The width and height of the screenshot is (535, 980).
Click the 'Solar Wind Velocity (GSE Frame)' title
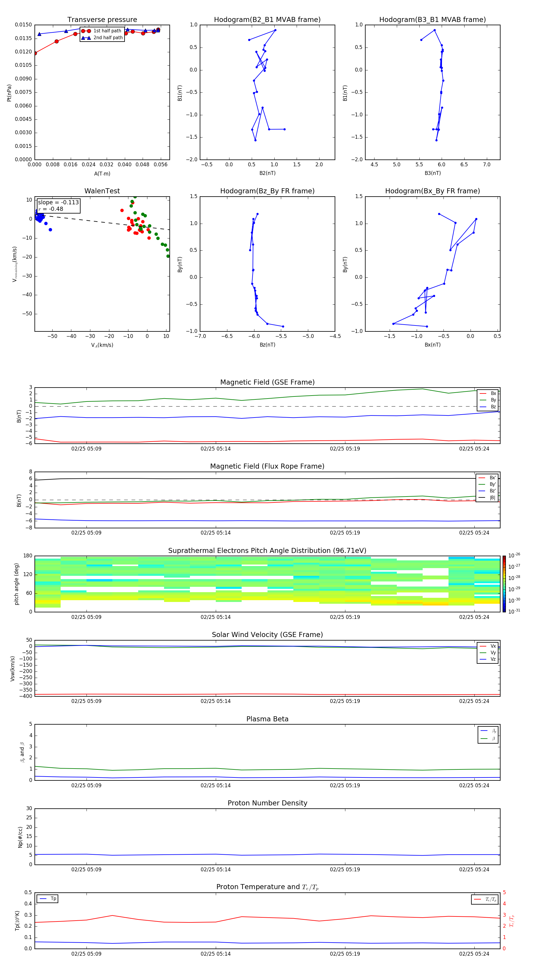(267, 635)
